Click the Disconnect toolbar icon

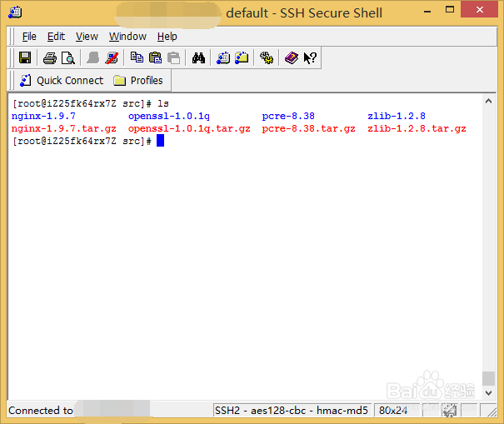pyautogui.click(x=112, y=57)
